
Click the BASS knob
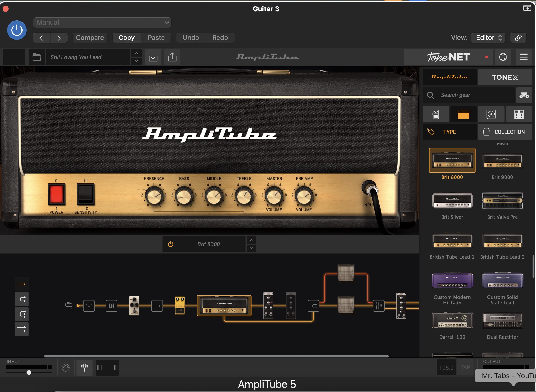[x=184, y=196]
